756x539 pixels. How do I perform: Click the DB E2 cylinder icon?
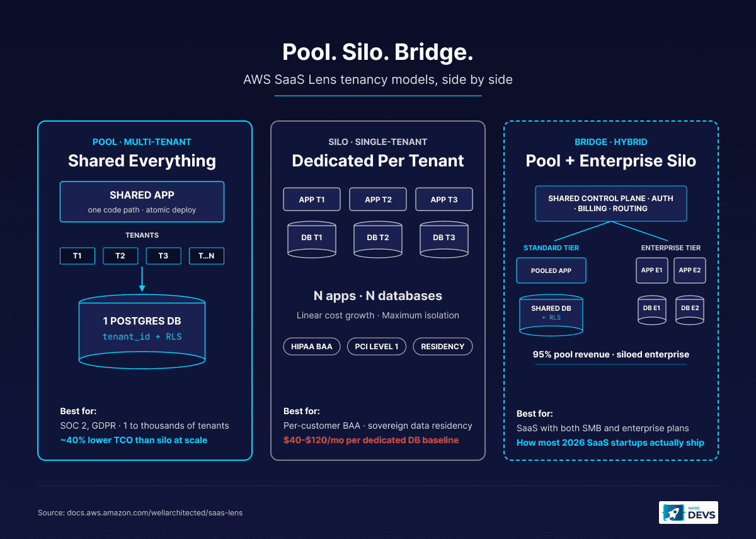point(690,309)
